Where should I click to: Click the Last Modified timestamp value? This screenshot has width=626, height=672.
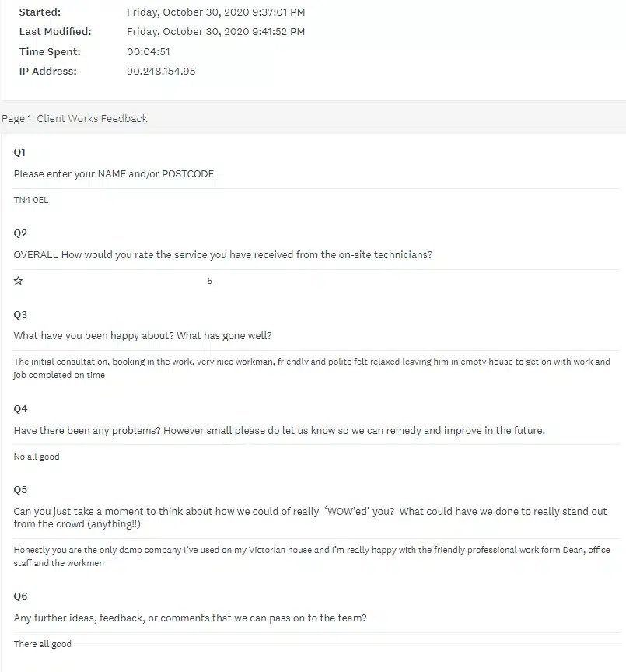(x=216, y=32)
